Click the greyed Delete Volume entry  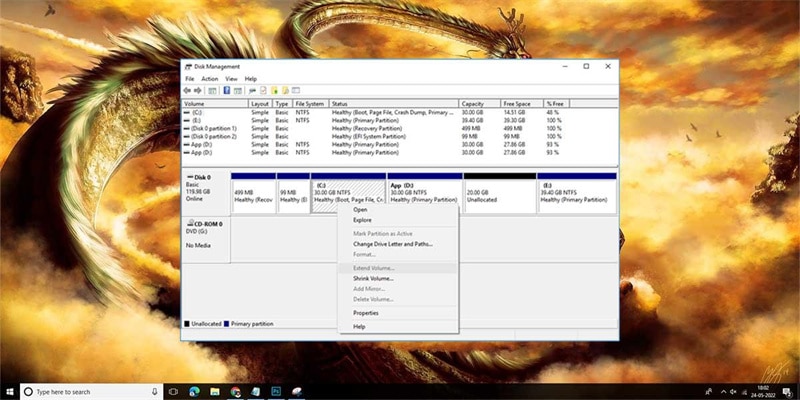398,299
